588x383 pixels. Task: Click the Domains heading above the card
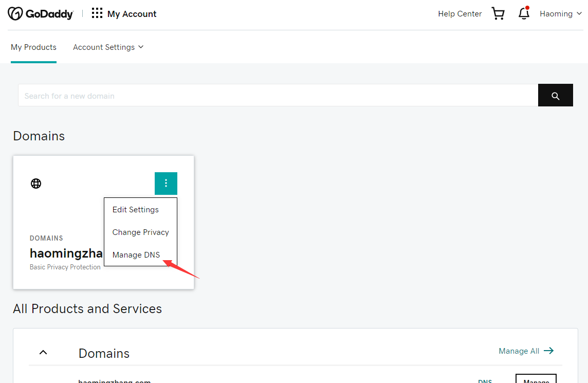(39, 136)
